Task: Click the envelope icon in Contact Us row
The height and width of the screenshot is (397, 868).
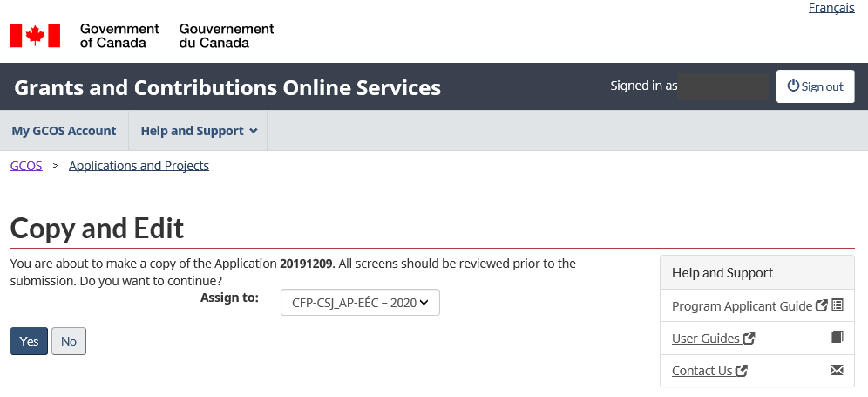Action: point(837,370)
